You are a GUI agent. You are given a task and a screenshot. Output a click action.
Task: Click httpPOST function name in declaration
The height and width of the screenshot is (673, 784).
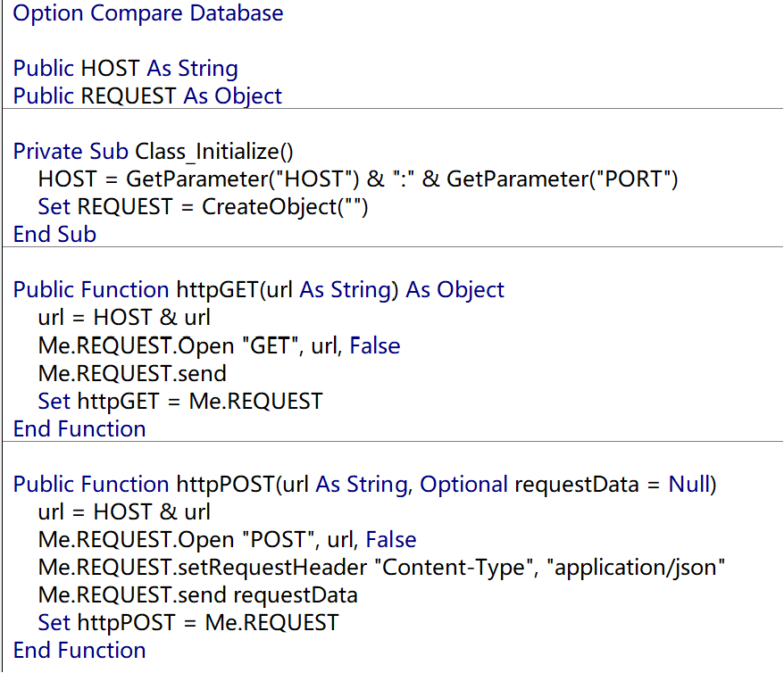[x=225, y=484]
